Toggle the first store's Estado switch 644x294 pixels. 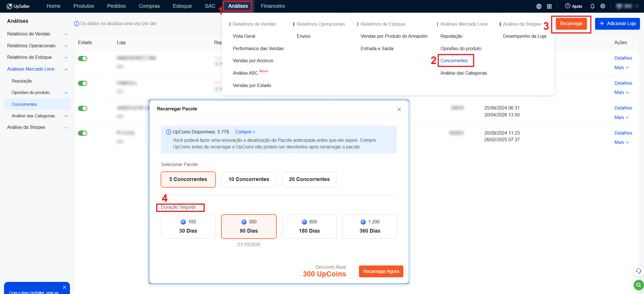[83, 59]
